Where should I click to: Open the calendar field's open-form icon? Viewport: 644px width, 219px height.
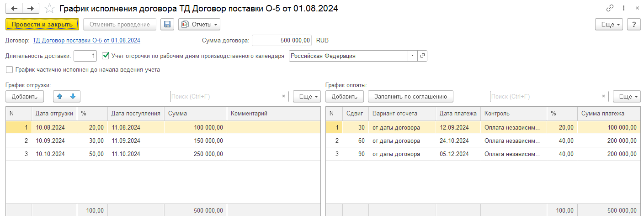click(x=422, y=56)
